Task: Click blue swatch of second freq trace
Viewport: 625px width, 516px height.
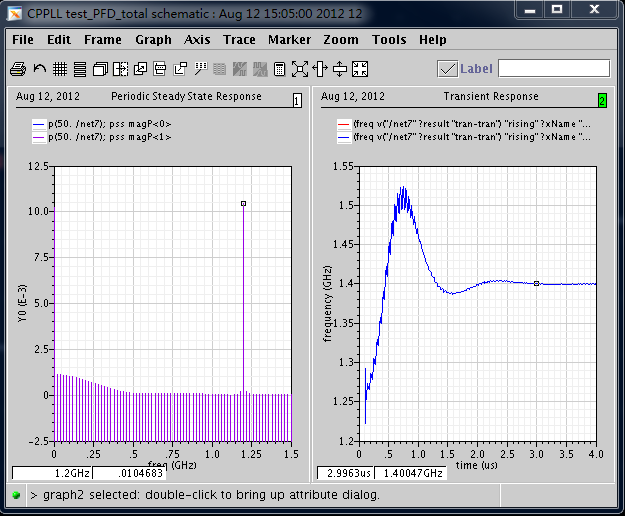Action: [x=344, y=137]
